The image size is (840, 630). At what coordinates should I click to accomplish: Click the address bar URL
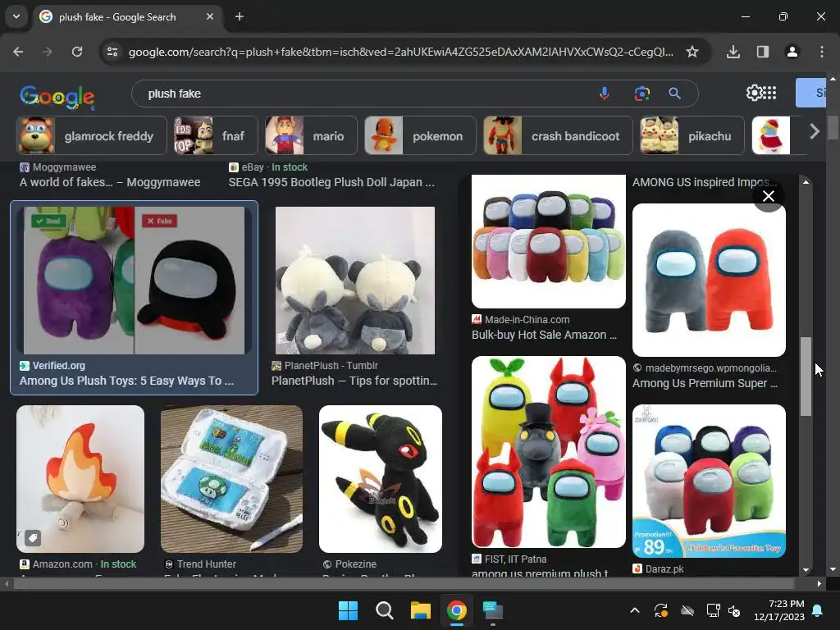(x=400, y=52)
